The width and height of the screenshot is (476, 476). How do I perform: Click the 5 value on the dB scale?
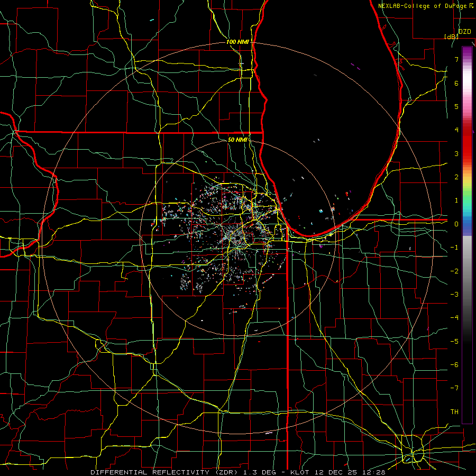(x=456, y=106)
